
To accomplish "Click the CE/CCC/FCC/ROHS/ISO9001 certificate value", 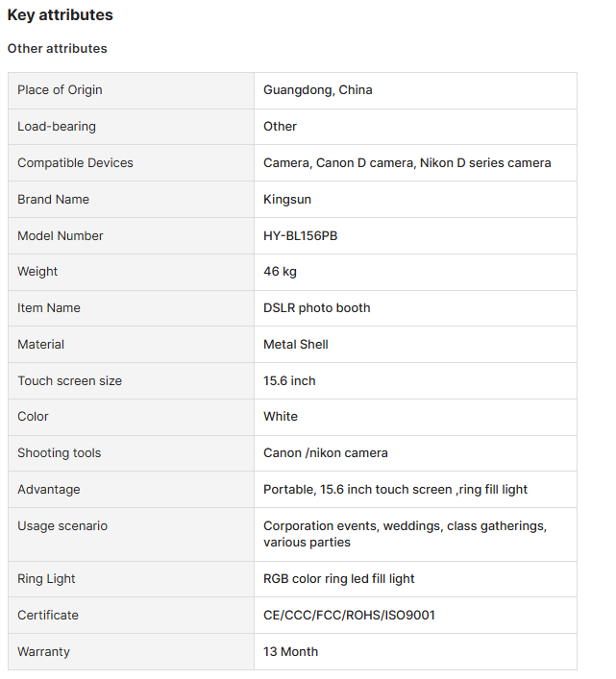I will tap(349, 616).
